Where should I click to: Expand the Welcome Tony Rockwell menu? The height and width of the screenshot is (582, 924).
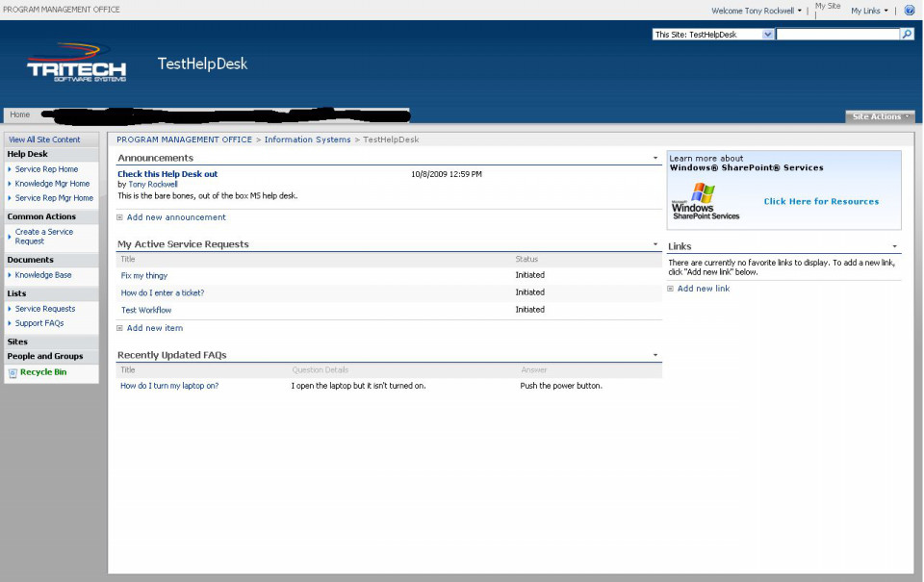(x=757, y=11)
